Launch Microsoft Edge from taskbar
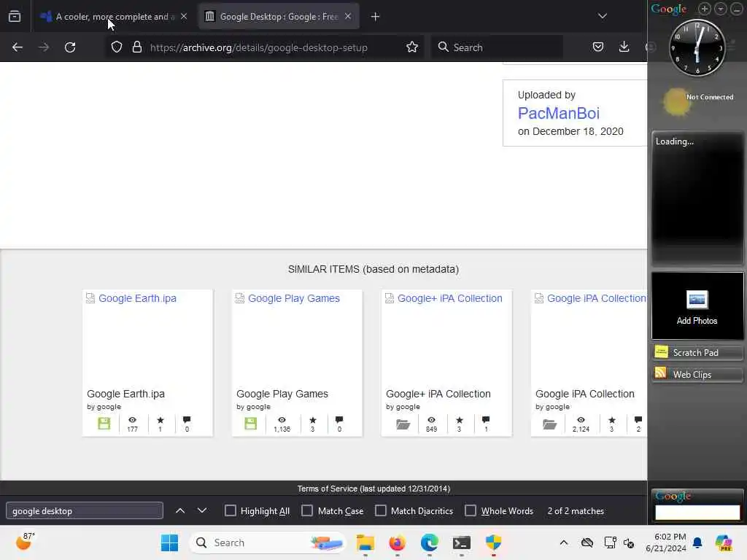The height and width of the screenshot is (560, 747). [429, 542]
